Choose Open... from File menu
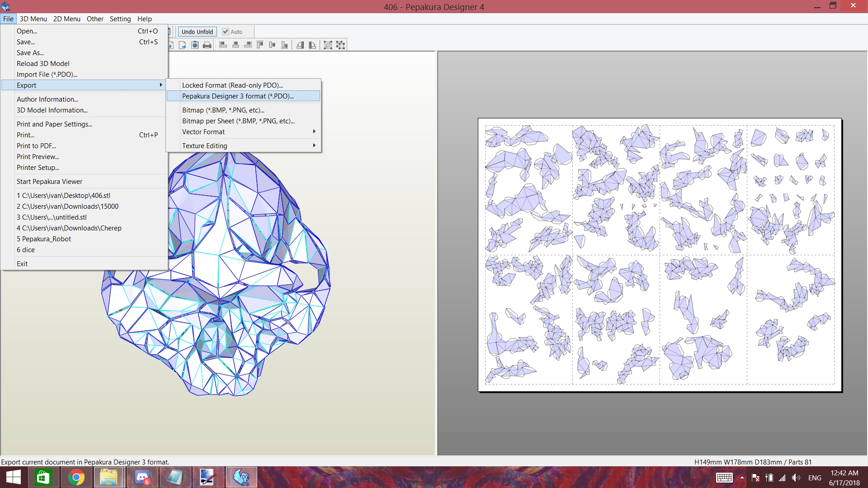Viewport: 868px width, 488px height. click(84, 31)
